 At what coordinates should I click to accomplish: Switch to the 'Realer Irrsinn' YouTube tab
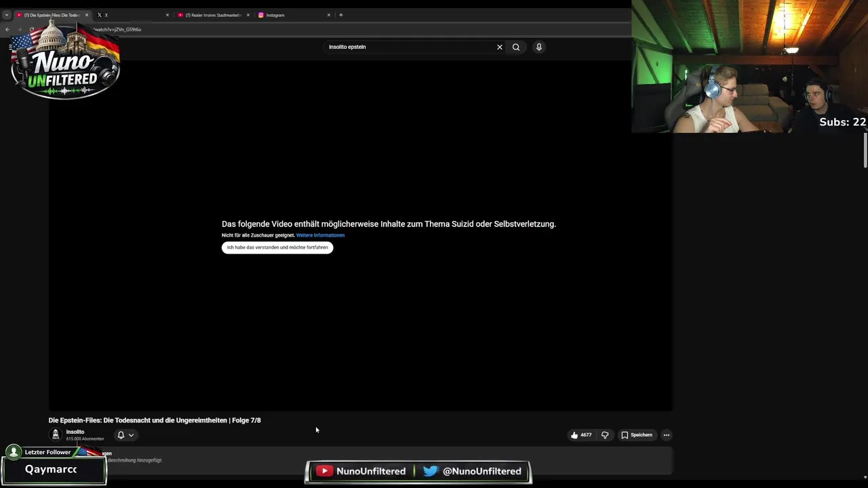pos(212,15)
